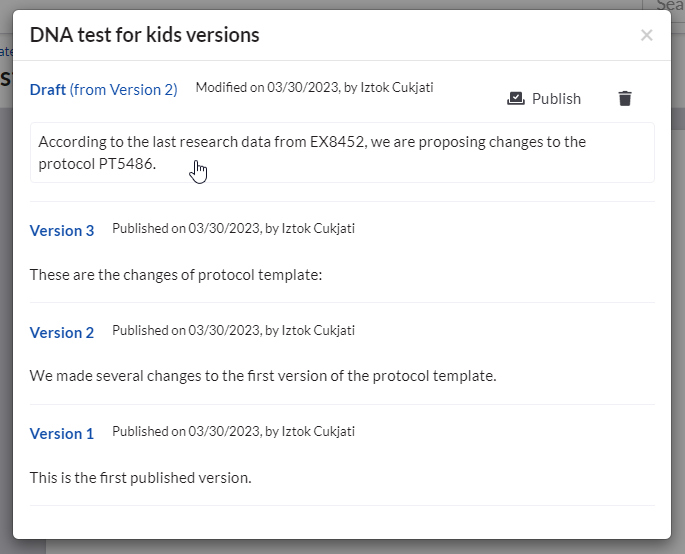Viewport: 685px width, 554px height.
Task: Click Version 1's 'Published on 03/30/2023' info
Action: [x=233, y=432]
